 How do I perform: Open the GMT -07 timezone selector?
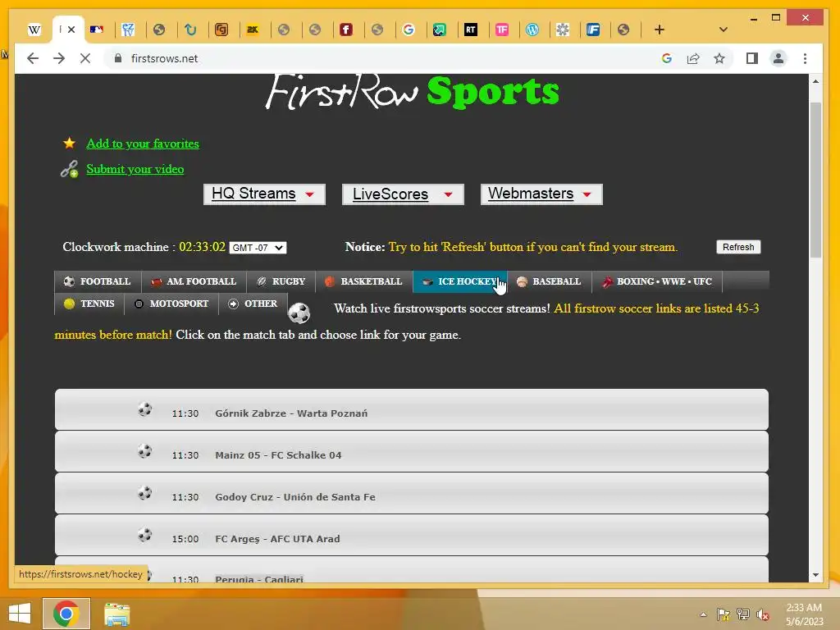258,248
